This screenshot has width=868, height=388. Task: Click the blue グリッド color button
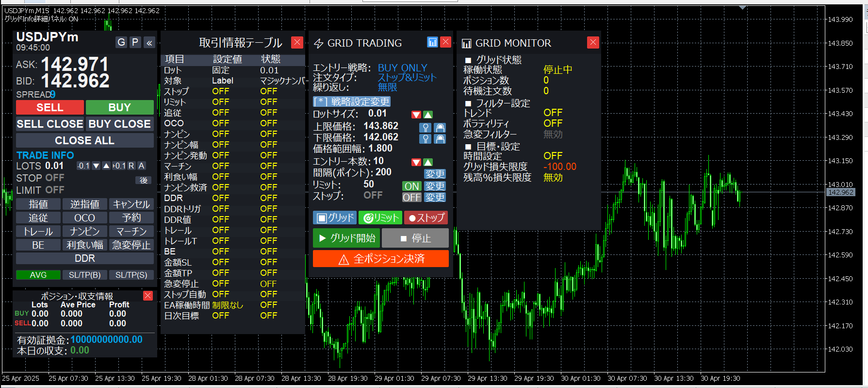point(335,218)
